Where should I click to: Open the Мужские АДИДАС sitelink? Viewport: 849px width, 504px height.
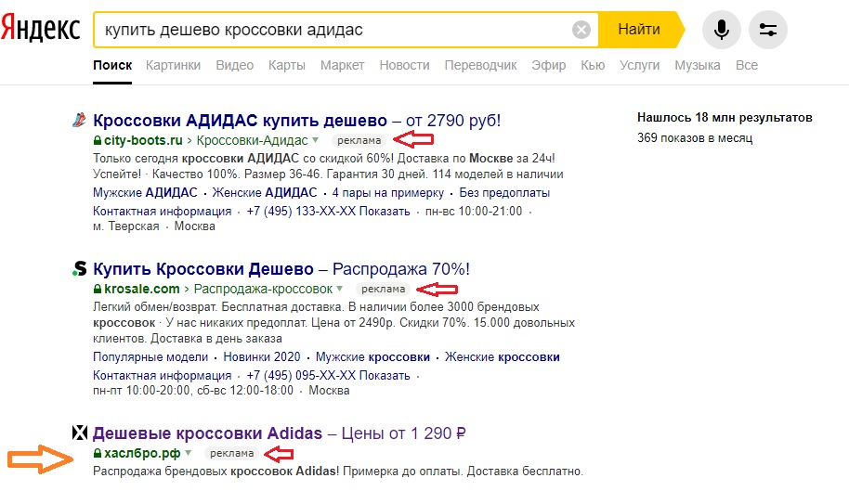pos(145,192)
